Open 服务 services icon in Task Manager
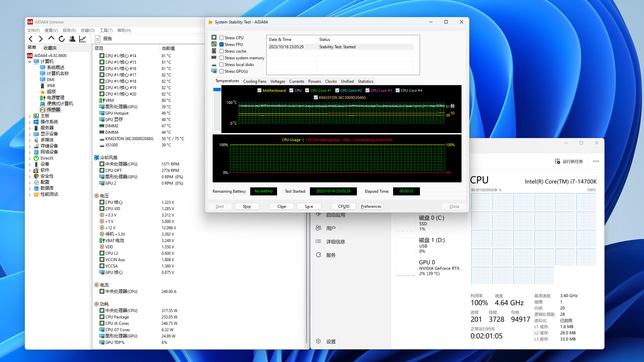This screenshot has width=644, height=362. pos(318,255)
